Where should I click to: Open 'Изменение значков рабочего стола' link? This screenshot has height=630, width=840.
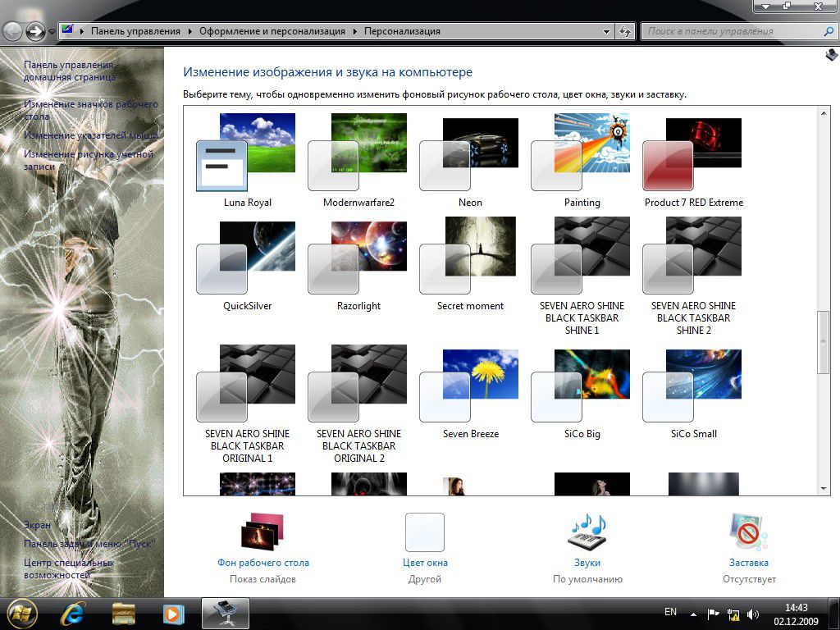click(x=91, y=110)
